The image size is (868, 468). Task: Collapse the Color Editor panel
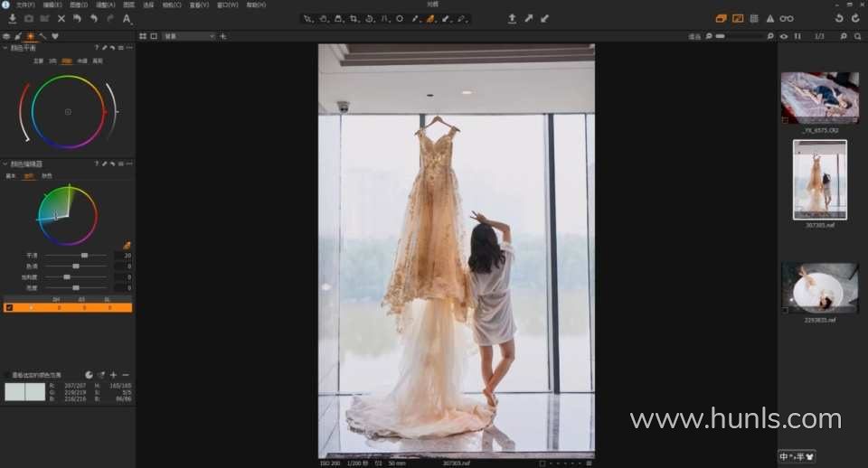(x=5, y=164)
